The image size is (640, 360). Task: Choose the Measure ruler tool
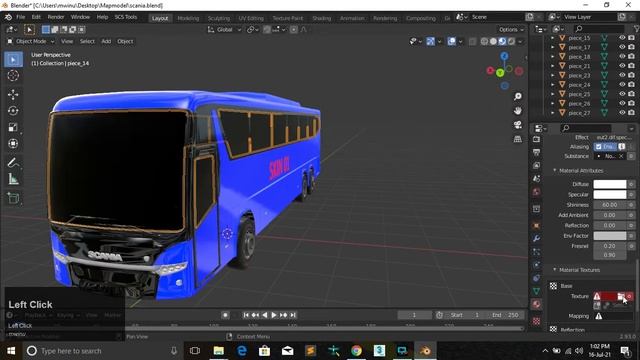pyautogui.click(x=13, y=179)
